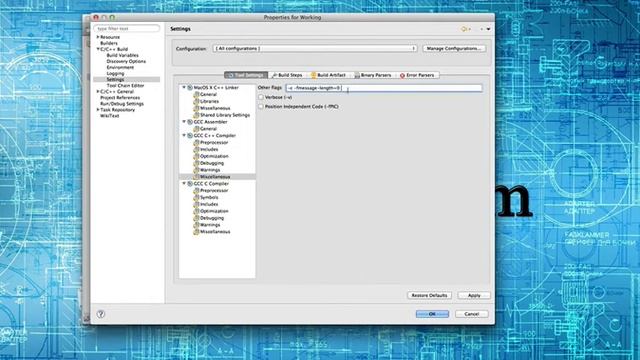The height and width of the screenshot is (360, 640).
Task: Select Environment in the sidebar
Action: tap(120, 67)
